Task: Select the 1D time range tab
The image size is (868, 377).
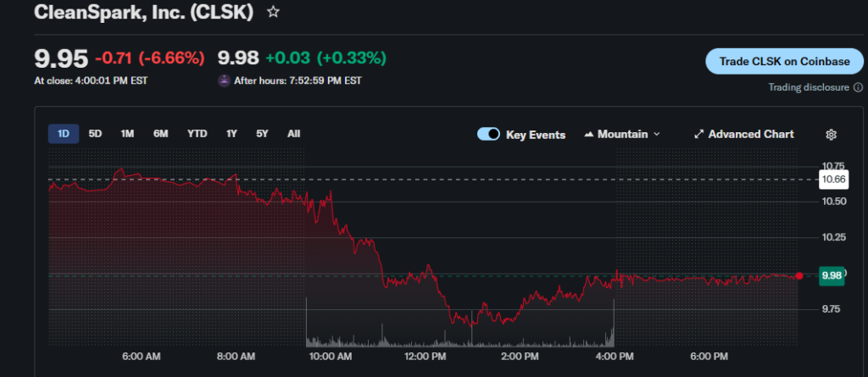Action: [x=64, y=133]
